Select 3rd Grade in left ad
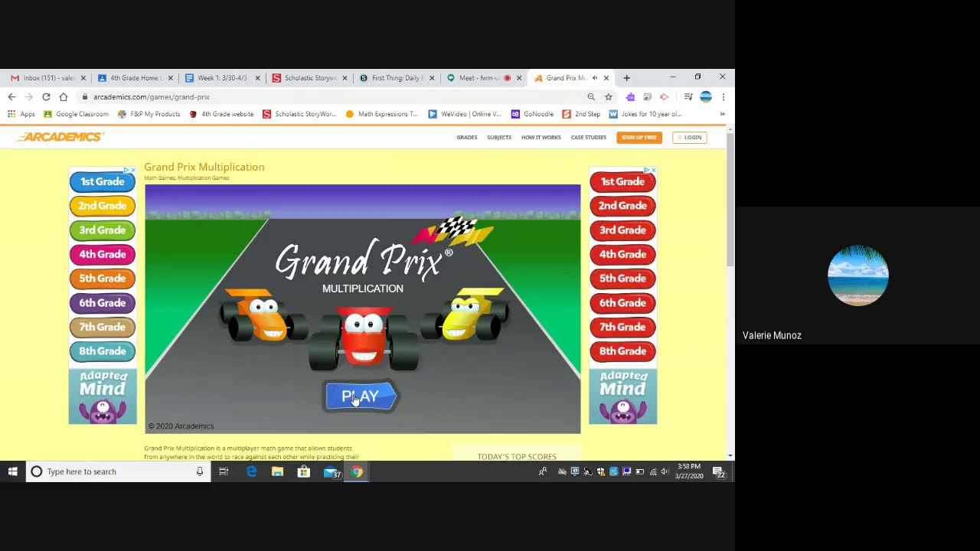 102,230
